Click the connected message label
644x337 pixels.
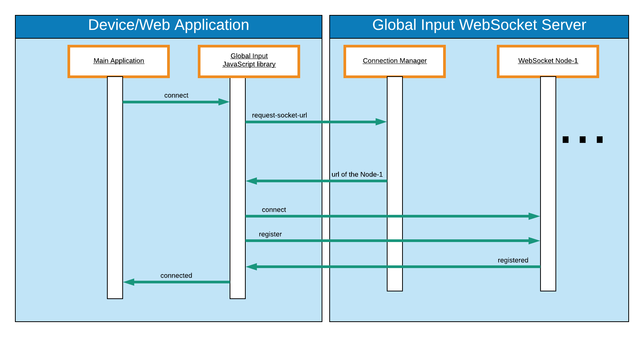tap(176, 276)
